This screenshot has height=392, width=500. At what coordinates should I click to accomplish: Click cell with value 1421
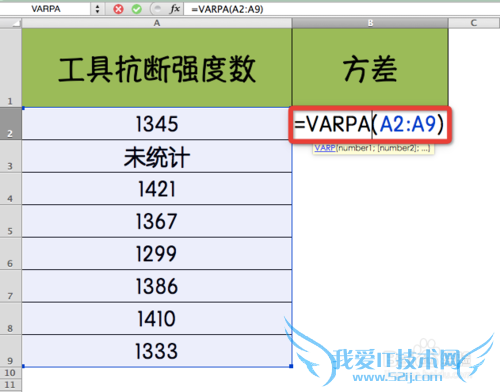[x=157, y=188]
